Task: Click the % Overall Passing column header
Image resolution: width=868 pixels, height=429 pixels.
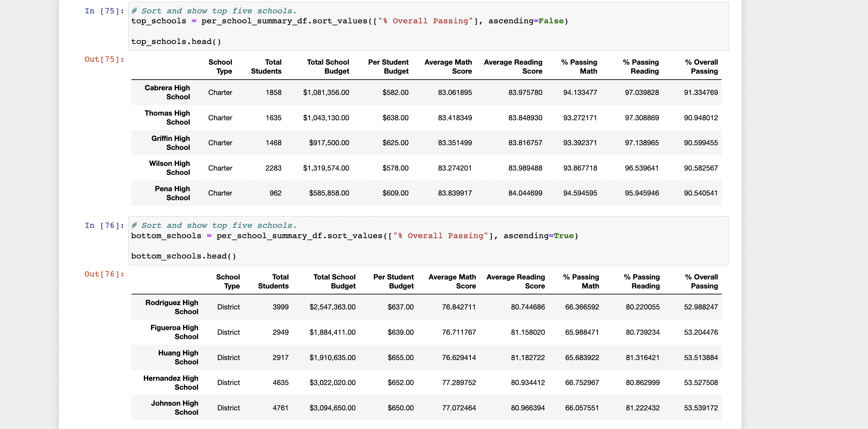Action: [701, 66]
